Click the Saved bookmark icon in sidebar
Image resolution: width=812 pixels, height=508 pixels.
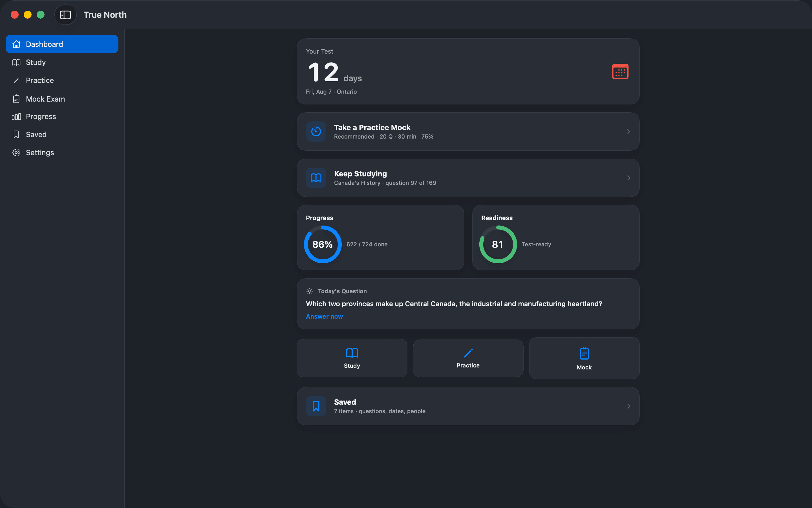click(16, 134)
